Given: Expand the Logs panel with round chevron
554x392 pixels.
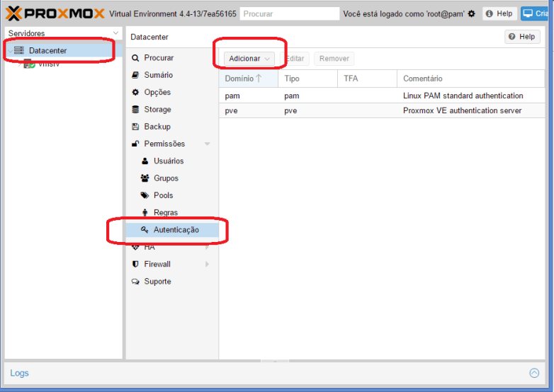Looking at the screenshot, I should tap(534, 373).
